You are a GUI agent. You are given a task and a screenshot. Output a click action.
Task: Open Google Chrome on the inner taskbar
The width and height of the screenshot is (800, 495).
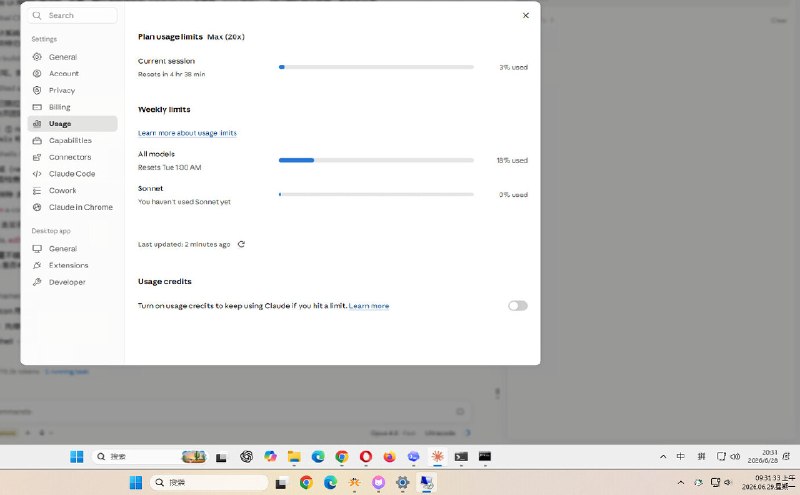(x=342, y=457)
